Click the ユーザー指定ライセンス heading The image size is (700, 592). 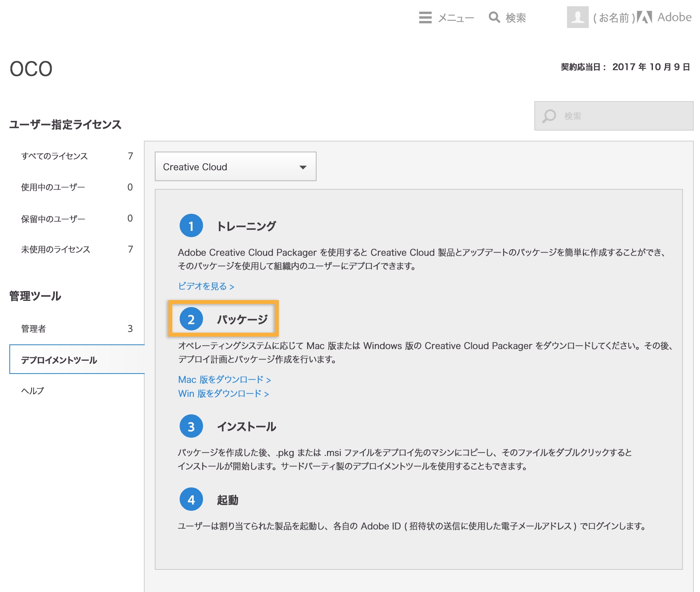click(x=65, y=125)
